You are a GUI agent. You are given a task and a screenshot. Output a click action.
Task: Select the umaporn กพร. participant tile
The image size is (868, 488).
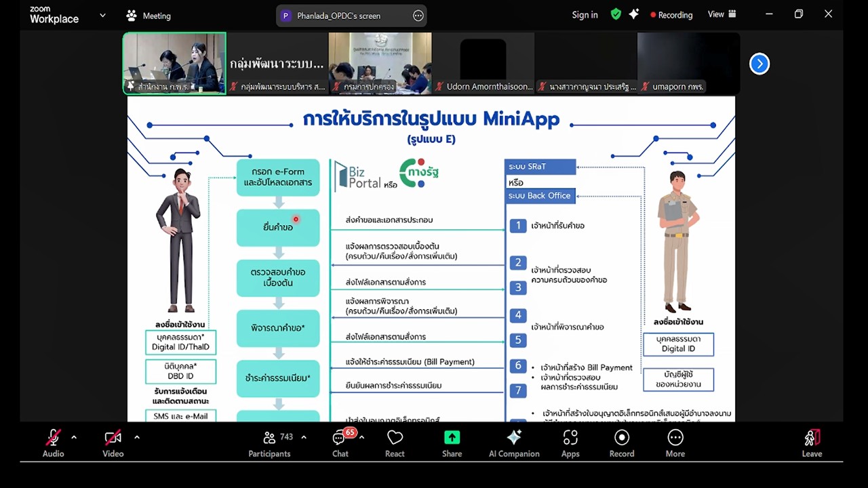tap(688, 63)
